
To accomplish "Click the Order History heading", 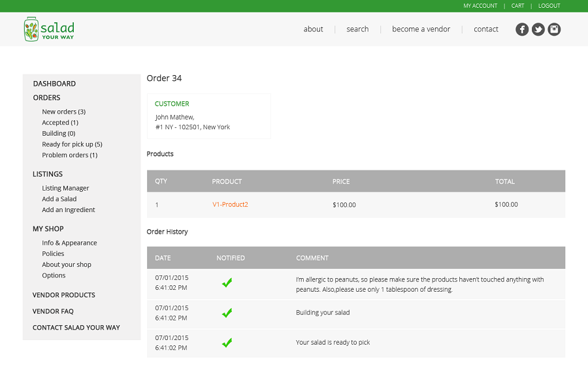I will point(167,232).
